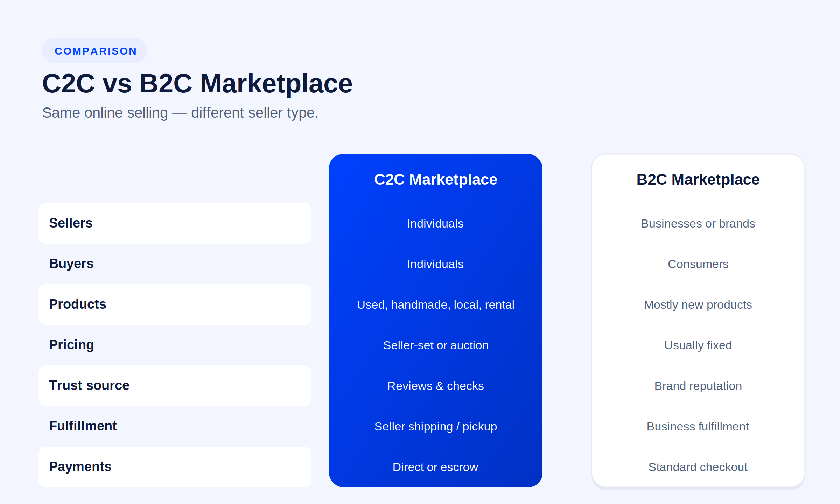Click 'Reviews & checks'

point(436,386)
